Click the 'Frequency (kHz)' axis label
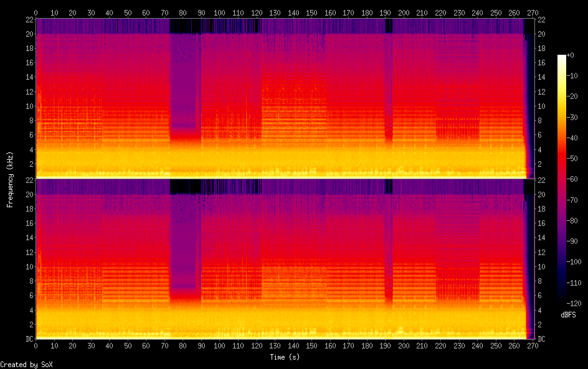This screenshot has height=369, width=588. (x=10, y=179)
